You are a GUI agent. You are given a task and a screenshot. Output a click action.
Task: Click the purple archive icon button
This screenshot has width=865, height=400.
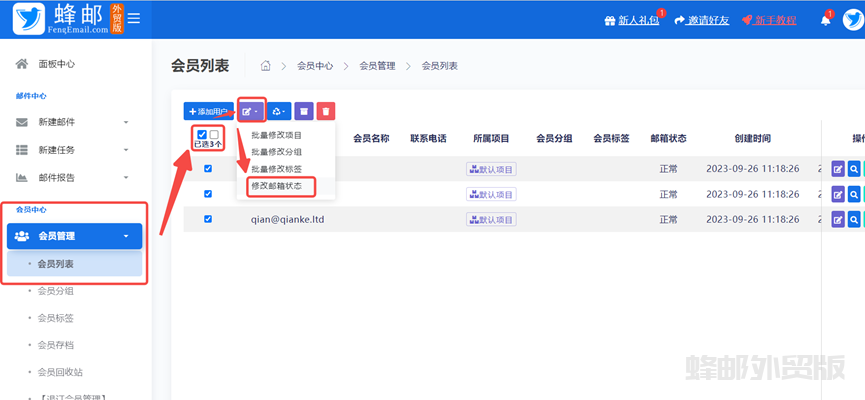304,111
